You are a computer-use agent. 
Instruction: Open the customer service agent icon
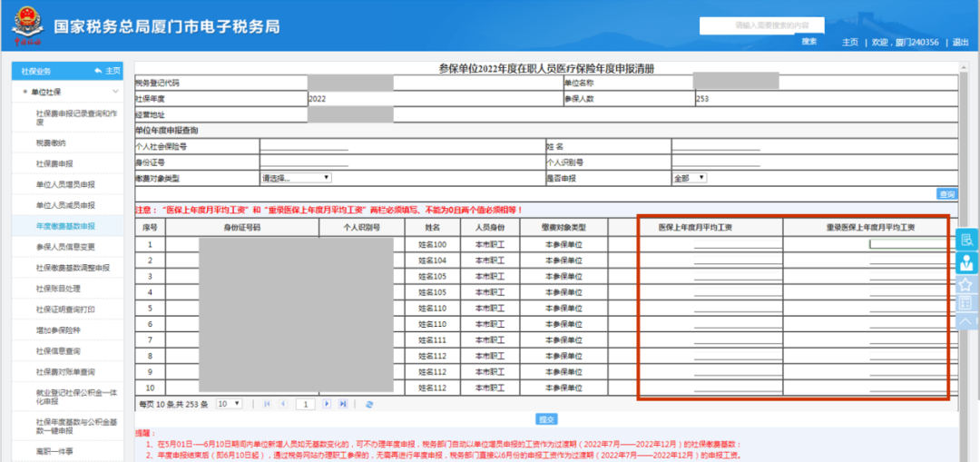[966, 261]
